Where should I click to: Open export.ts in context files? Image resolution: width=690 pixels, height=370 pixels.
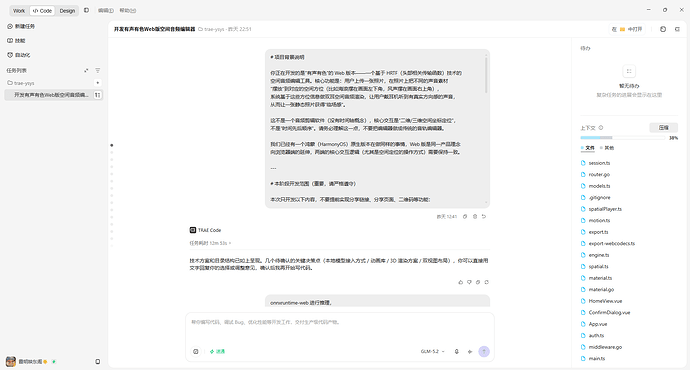click(598, 232)
